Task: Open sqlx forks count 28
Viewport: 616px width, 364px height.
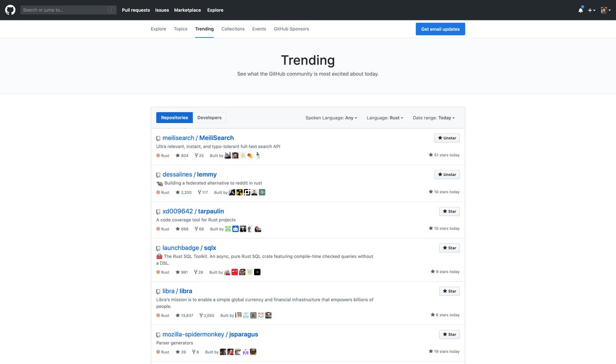Action: tap(198, 272)
